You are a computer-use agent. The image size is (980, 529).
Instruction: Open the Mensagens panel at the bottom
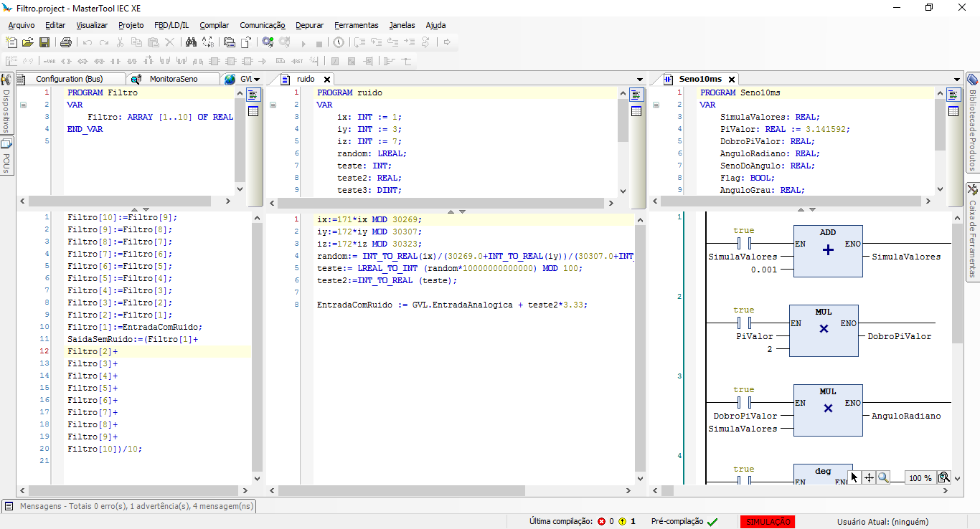click(129, 506)
